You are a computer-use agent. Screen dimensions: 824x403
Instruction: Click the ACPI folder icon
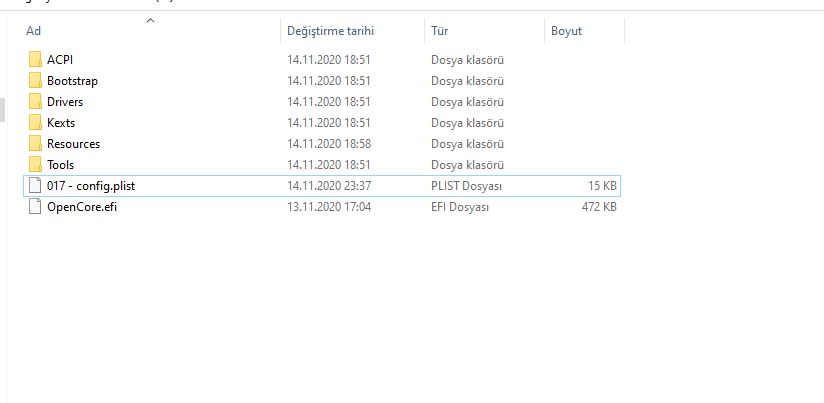tap(35, 59)
